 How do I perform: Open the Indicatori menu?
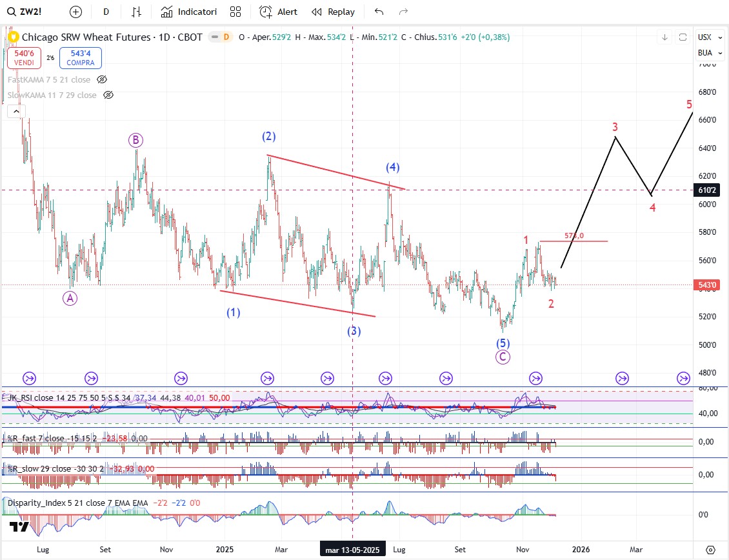coord(189,12)
